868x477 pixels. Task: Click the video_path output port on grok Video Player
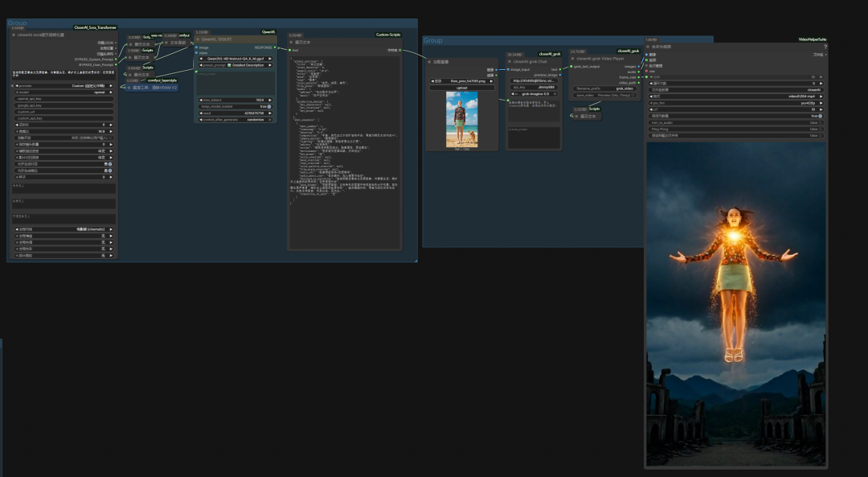coord(639,83)
